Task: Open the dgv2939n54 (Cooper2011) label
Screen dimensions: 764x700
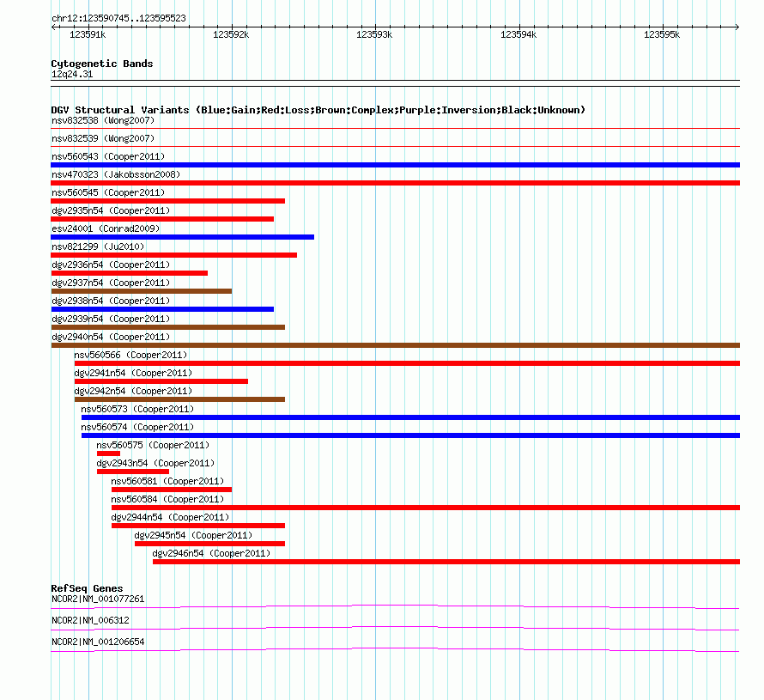Action: click(111, 319)
